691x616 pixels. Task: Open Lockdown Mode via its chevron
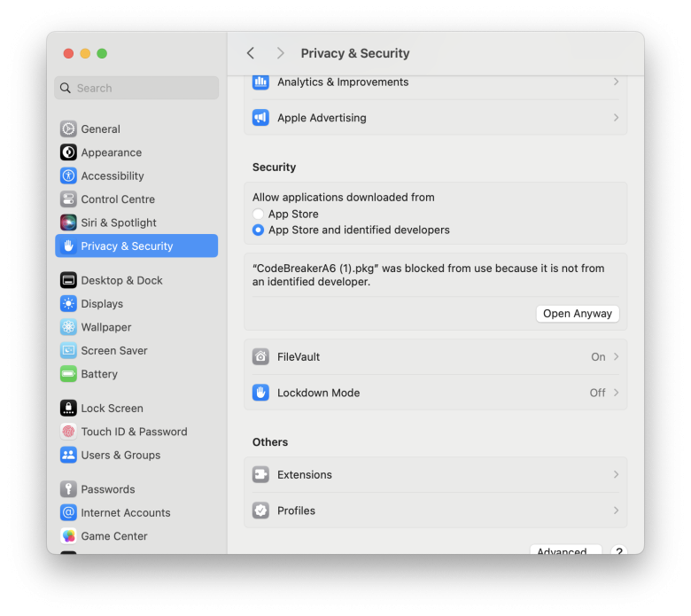point(616,393)
